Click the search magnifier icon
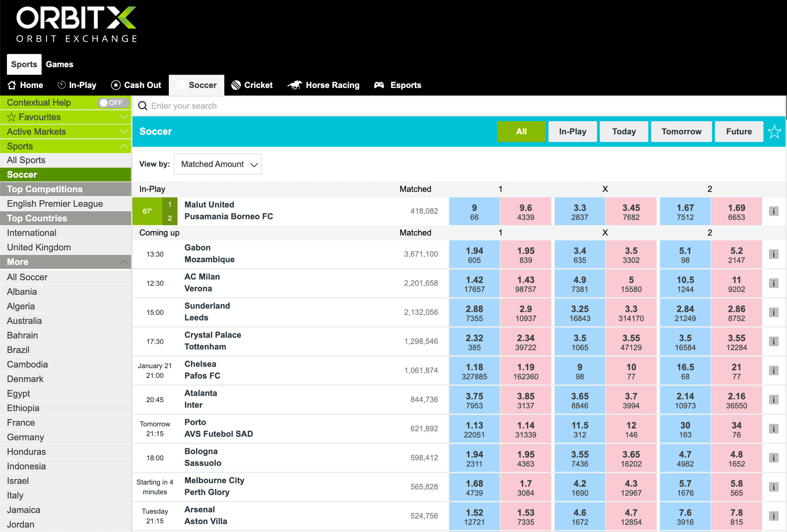 pos(143,106)
